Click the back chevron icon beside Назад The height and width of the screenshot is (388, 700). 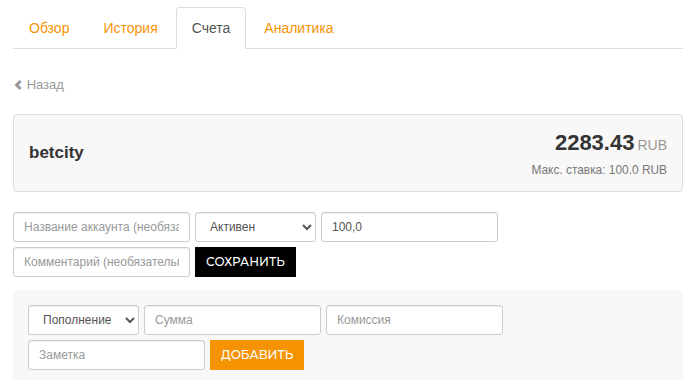point(18,85)
